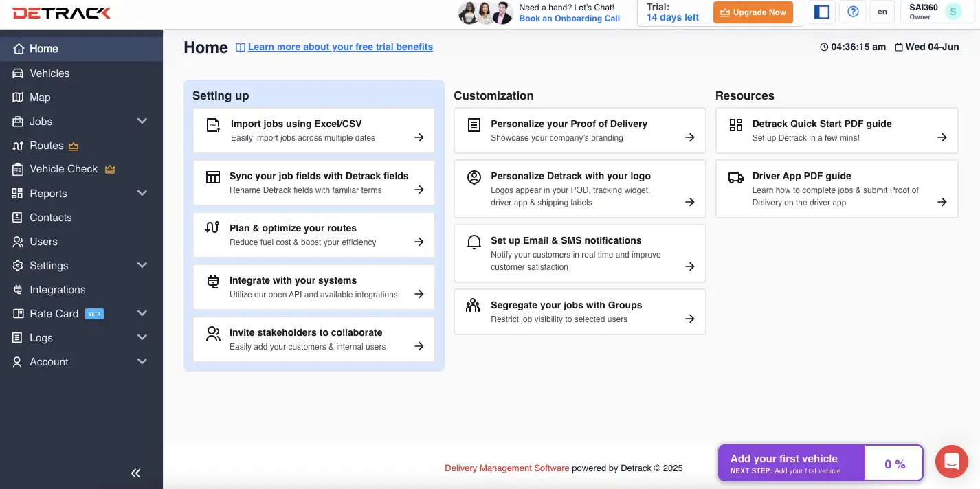Image resolution: width=980 pixels, height=489 pixels.
Task: Open the help question mark icon
Action: click(x=854, y=12)
